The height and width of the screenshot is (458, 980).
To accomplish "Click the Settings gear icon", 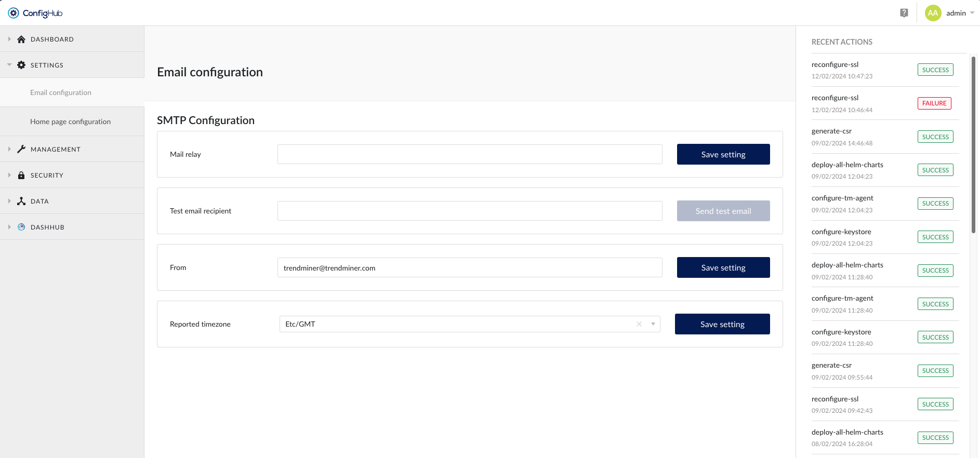I will coord(21,65).
